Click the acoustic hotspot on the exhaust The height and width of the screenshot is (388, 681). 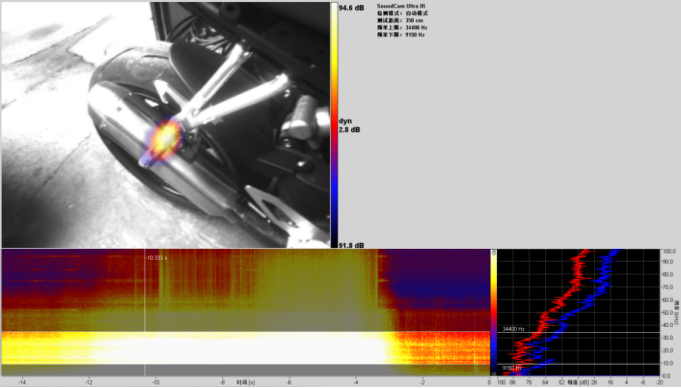(x=165, y=137)
